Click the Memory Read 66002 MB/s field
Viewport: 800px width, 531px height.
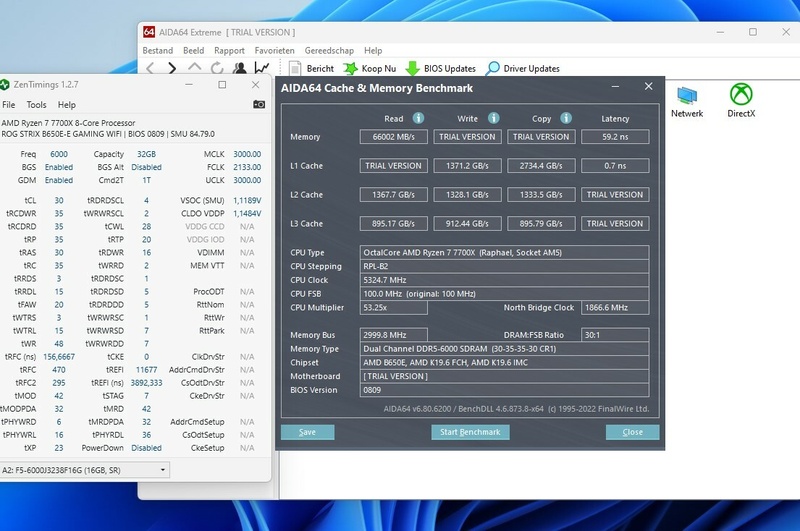pos(393,137)
